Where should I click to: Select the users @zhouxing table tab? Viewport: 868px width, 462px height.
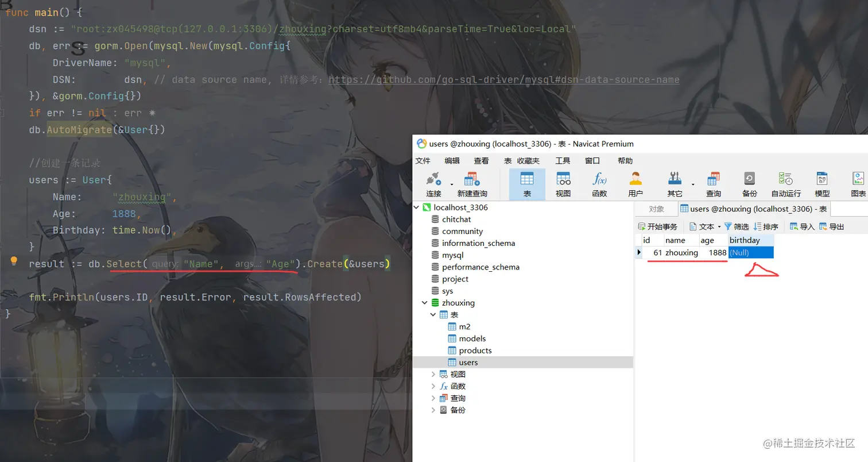tap(754, 209)
